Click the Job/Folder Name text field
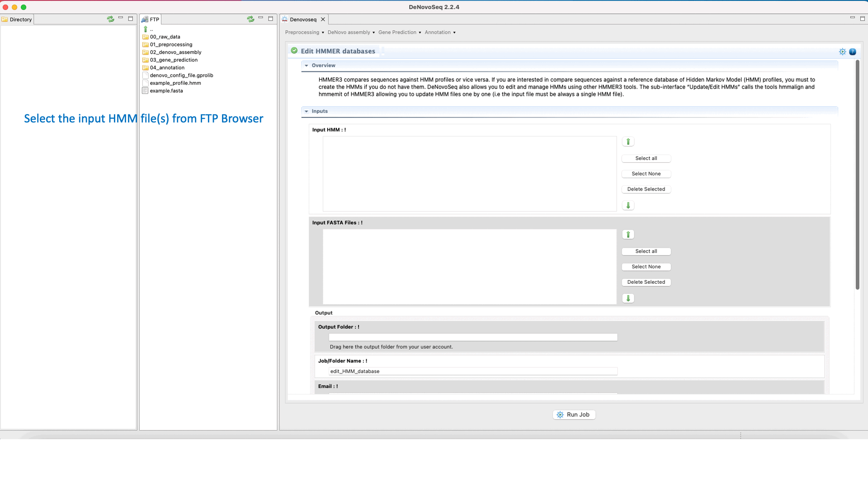 pyautogui.click(x=472, y=371)
